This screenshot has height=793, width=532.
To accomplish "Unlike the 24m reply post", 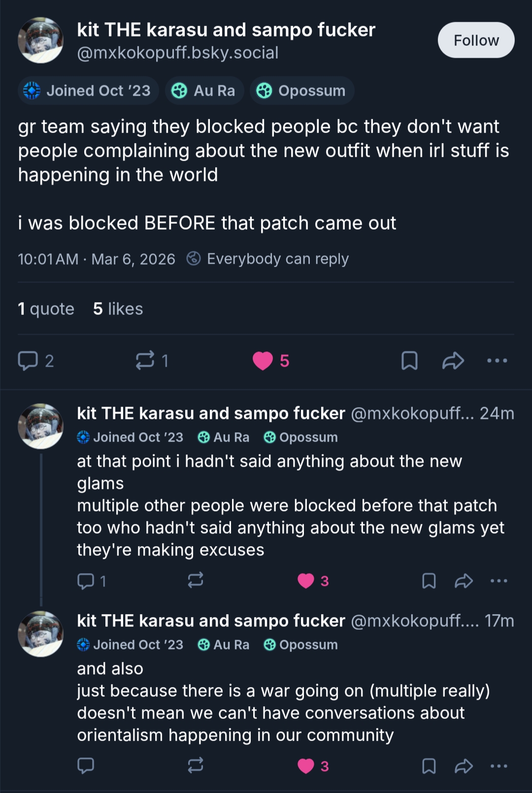I will point(306,581).
